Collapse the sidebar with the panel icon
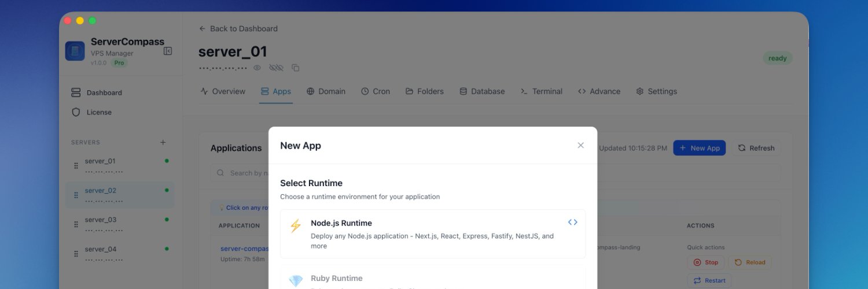 tap(168, 51)
